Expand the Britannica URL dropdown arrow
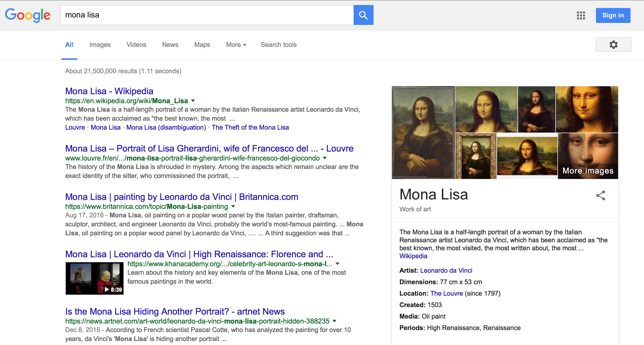The image size is (644, 345). 233,206
